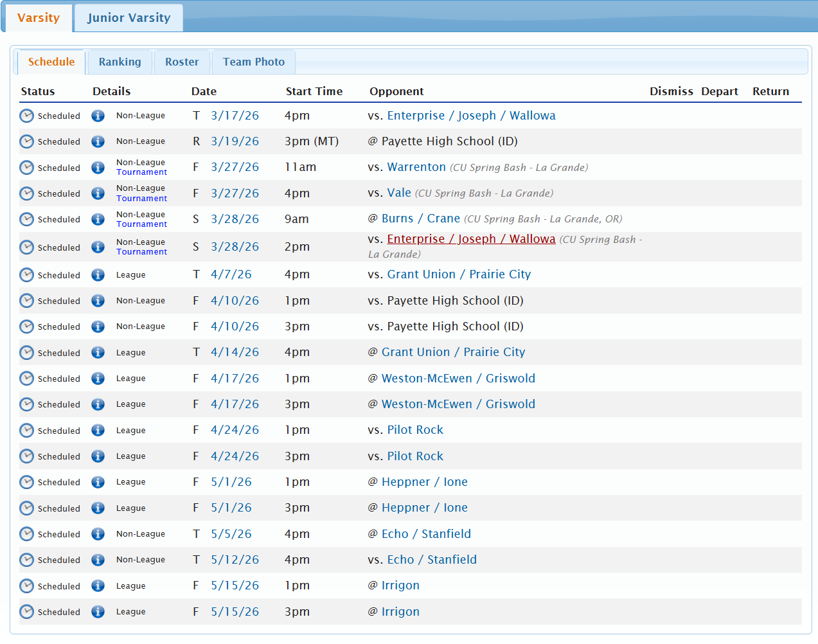Open the Roster tab
Screen dimensions: 818x644
pos(182,62)
